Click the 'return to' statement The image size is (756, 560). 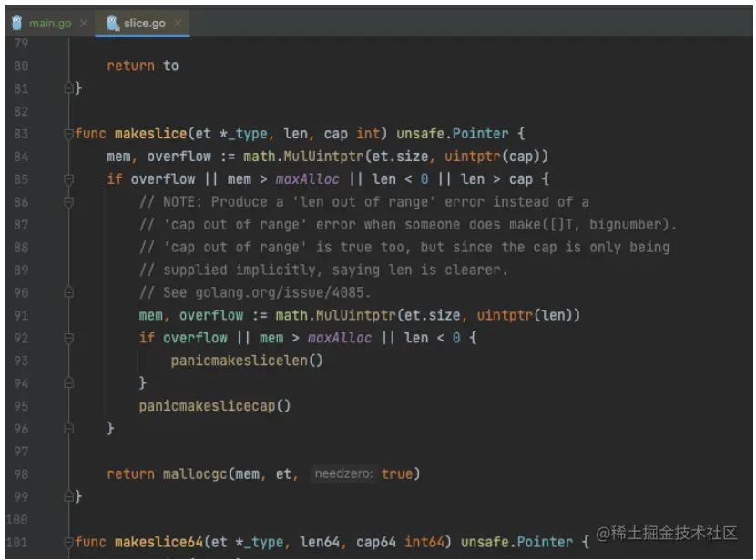click(x=143, y=66)
